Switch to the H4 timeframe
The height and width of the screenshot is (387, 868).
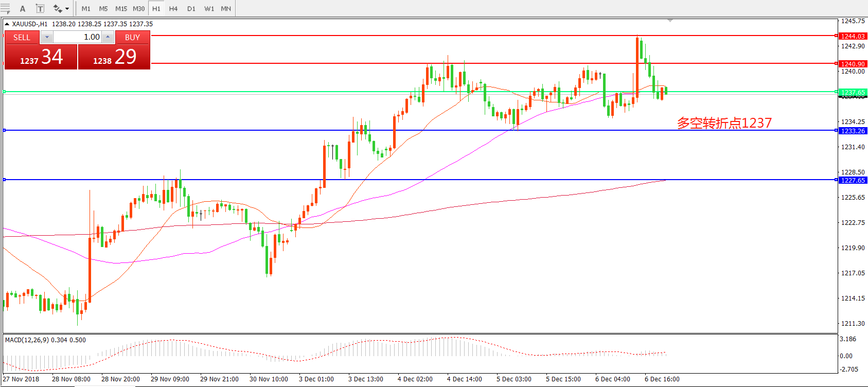(173, 9)
